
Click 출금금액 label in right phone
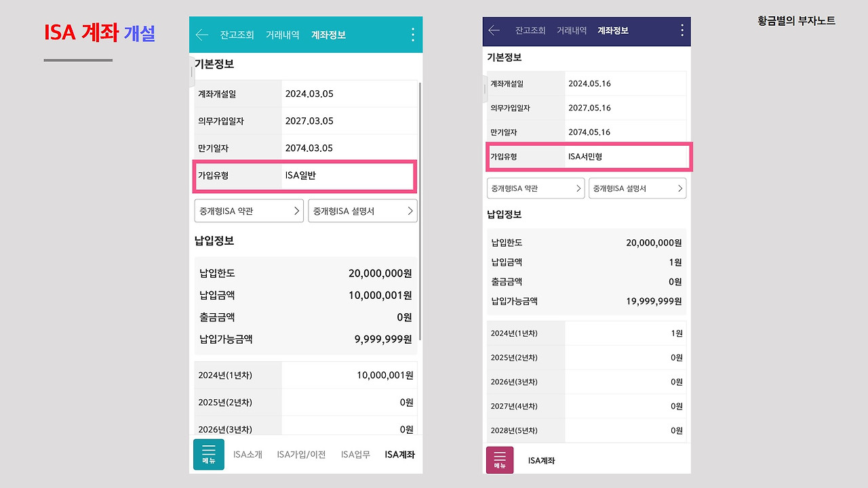click(x=507, y=281)
